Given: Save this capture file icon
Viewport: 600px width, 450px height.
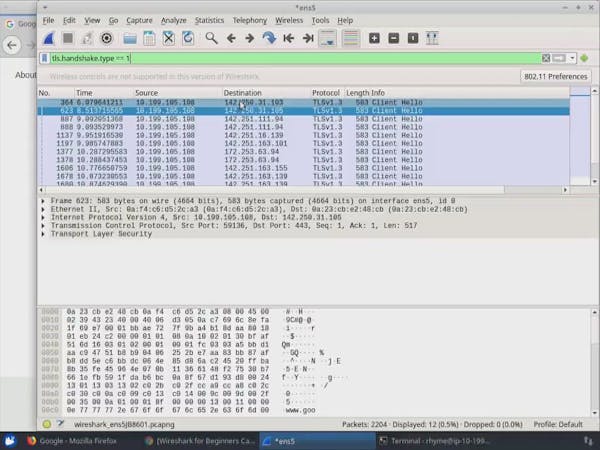Looking at the screenshot, I should click(x=149, y=38).
